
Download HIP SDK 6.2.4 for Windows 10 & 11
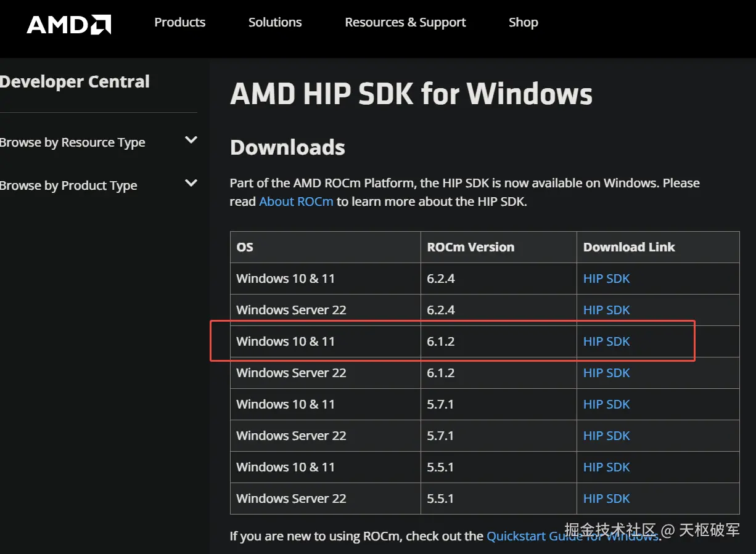point(606,279)
